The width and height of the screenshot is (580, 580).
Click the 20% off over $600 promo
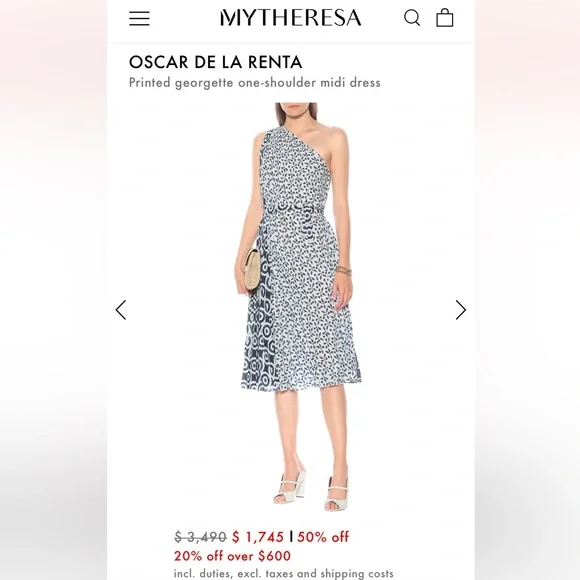pyautogui.click(x=232, y=556)
